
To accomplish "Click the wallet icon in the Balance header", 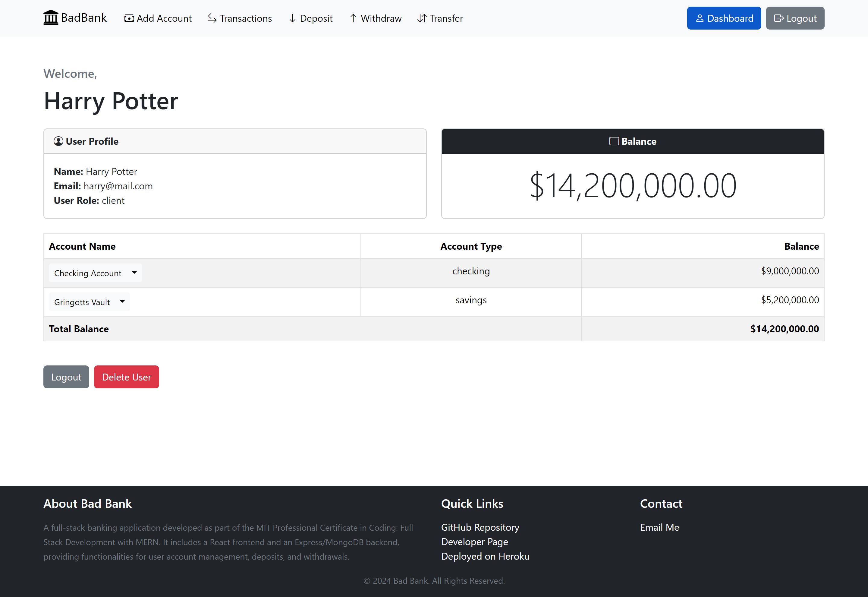I will (x=614, y=141).
